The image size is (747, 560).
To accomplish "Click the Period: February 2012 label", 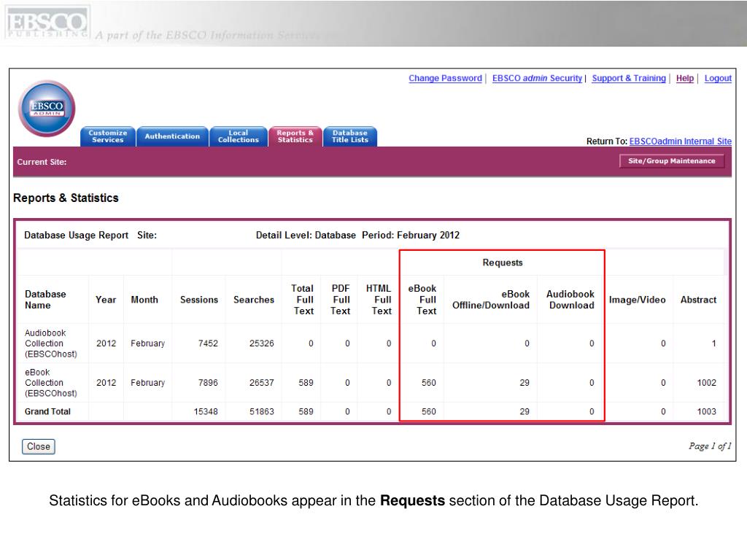I will [x=411, y=236].
